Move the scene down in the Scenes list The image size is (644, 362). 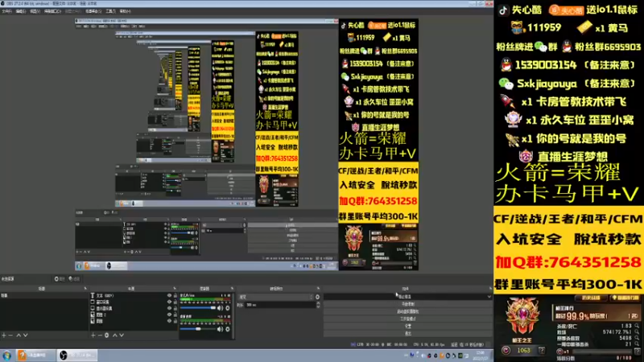pyautogui.click(x=26, y=335)
